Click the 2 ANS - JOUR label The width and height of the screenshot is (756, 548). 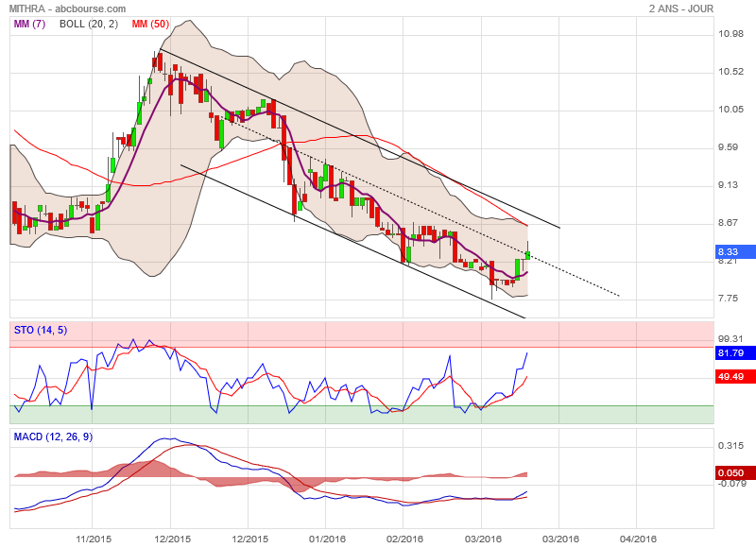[x=680, y=9]
